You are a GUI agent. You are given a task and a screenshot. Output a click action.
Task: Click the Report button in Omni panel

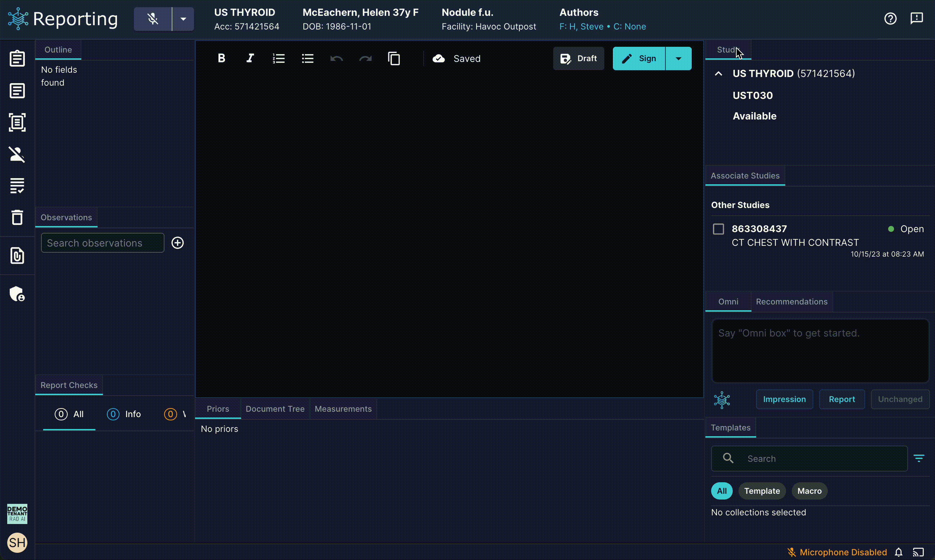tap(842, 399)
